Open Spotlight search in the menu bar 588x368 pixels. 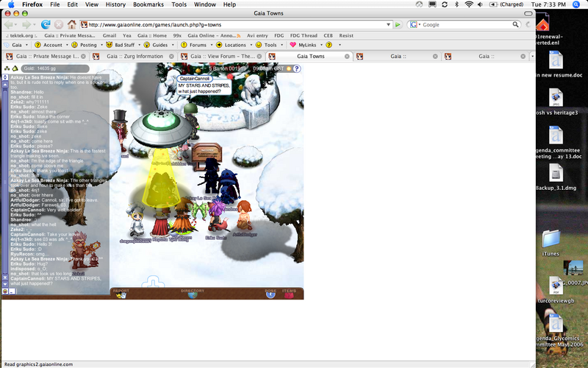(576, 4)
